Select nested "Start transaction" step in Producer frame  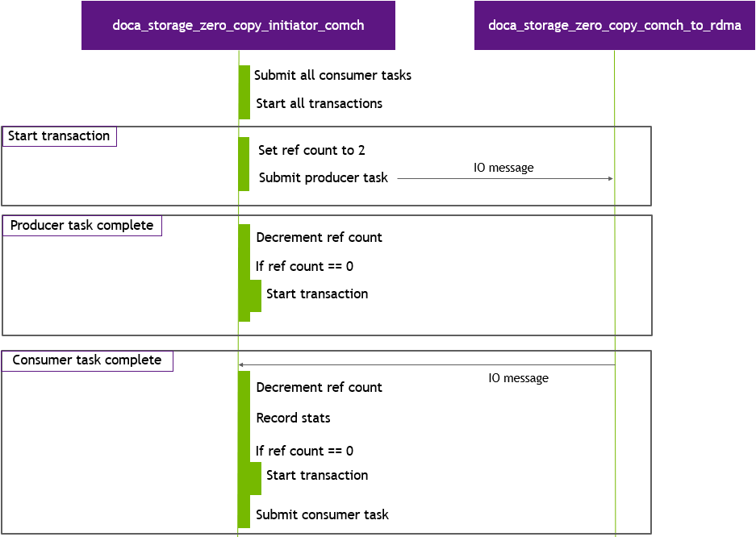point(317,294)
